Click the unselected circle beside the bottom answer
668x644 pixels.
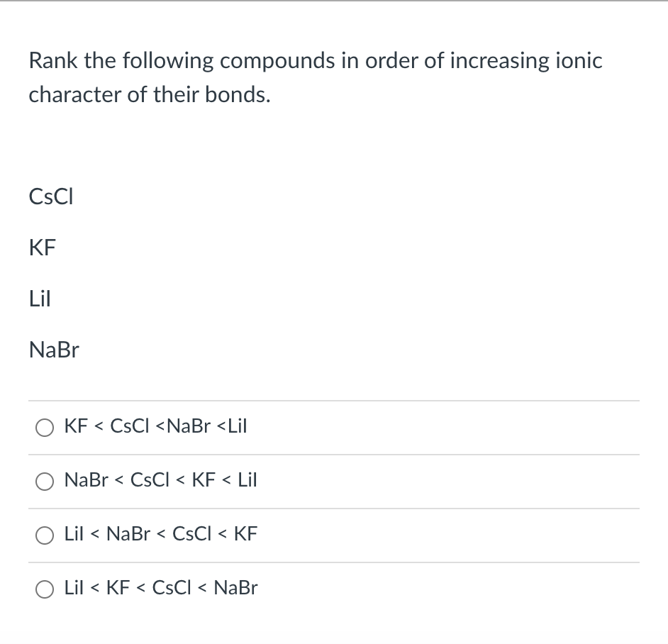pyautogui.click(x=45, y=589)
